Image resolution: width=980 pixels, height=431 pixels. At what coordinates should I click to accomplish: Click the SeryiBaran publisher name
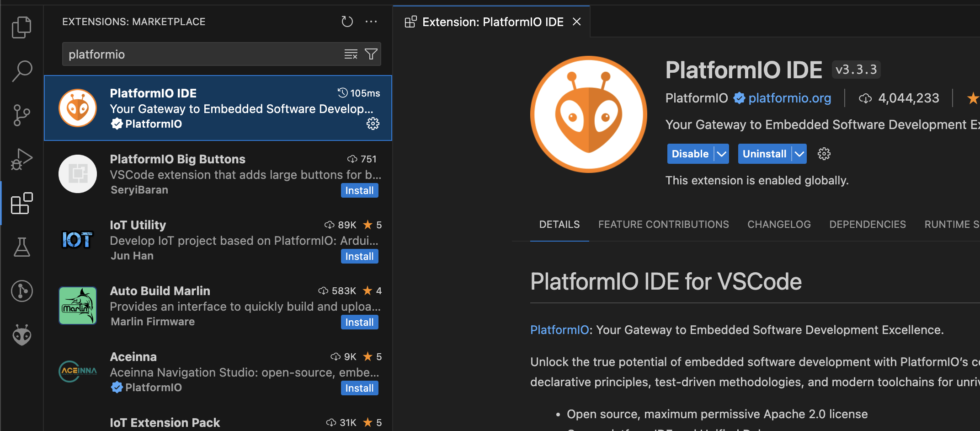[x=139, y=190]
